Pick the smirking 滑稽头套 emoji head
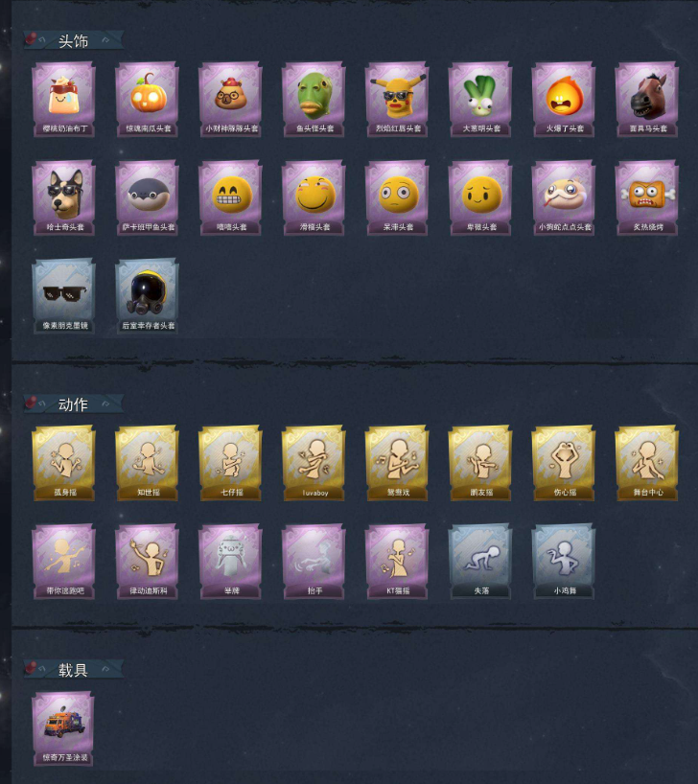Screen dimensions: 698x784 tap(314, 197)
